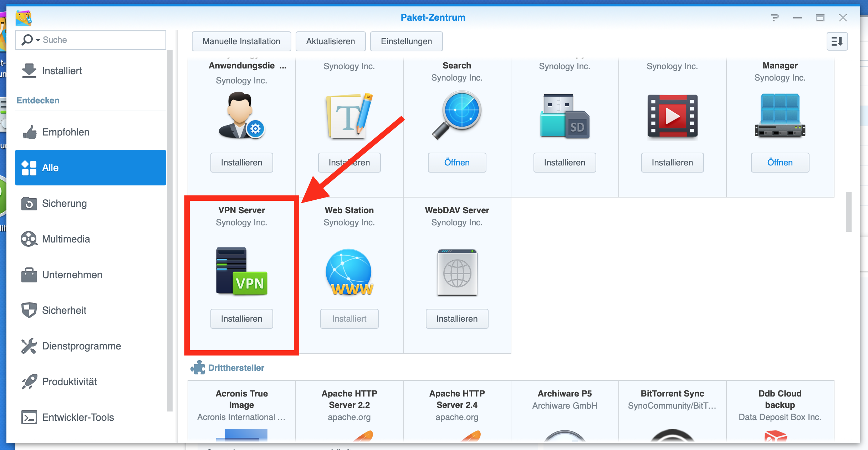Open the Sicherheit category
Viewport: 868px width, 450px height.
[x=64, y=310]
